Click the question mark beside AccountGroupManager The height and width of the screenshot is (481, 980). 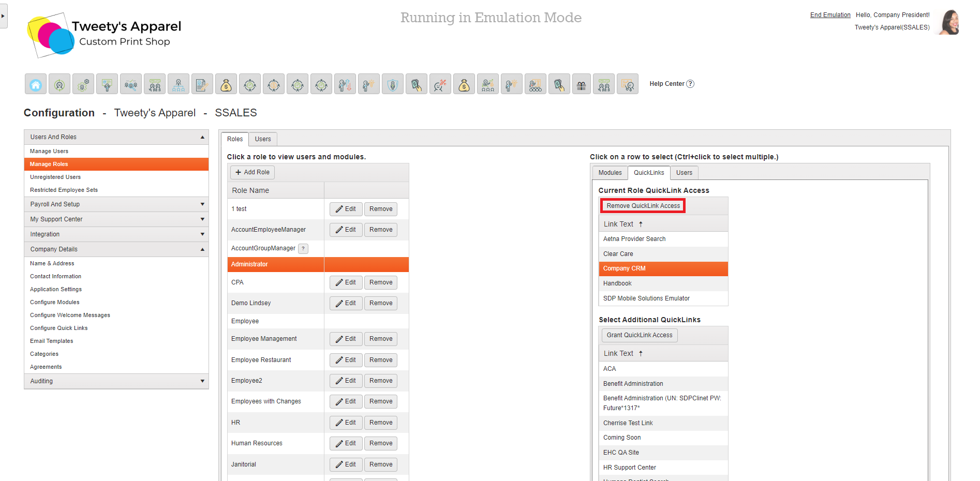click(x=303, y=249)
